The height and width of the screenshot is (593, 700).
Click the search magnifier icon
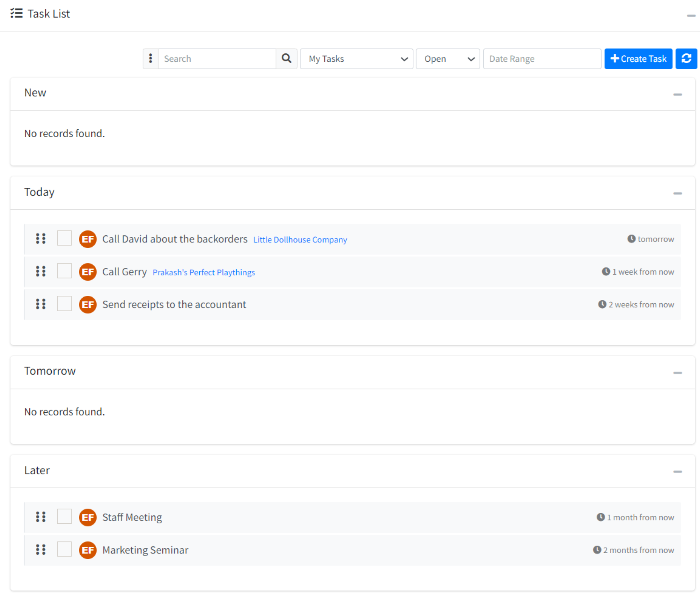(x=286, y=59)
